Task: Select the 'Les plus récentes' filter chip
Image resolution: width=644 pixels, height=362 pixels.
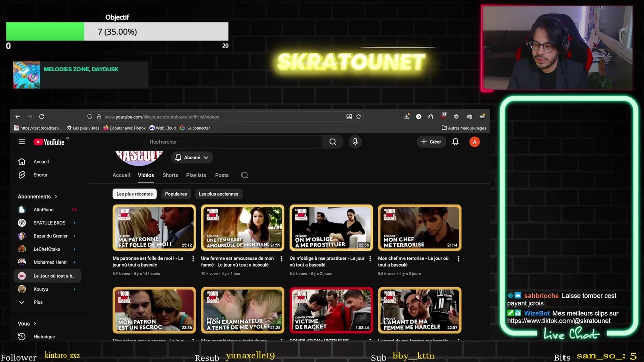Action: [135, 194]
